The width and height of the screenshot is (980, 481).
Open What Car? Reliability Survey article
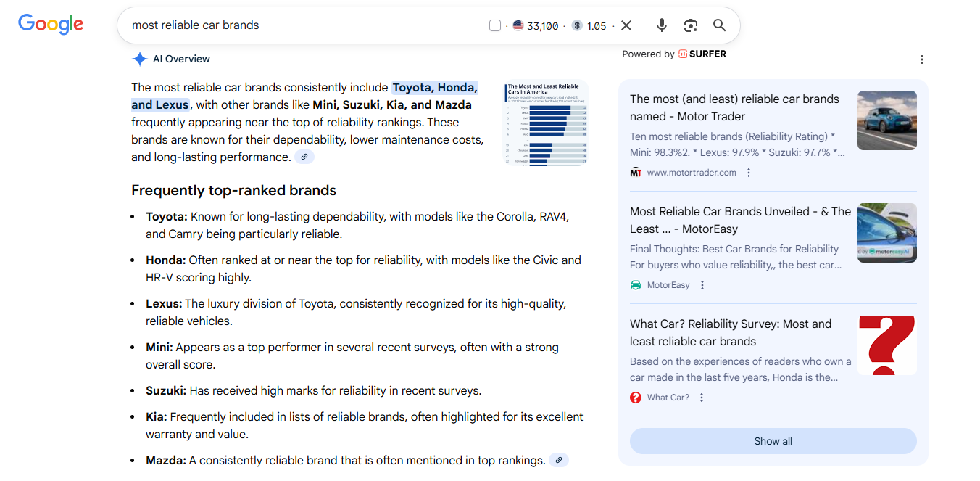tap(731, 332)
